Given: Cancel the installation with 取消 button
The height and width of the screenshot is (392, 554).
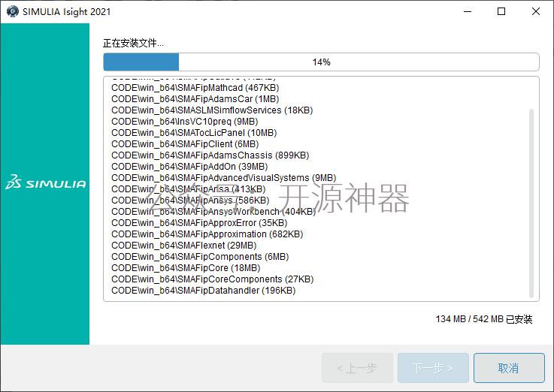Looking at the screenshot, I should point(509,368).
